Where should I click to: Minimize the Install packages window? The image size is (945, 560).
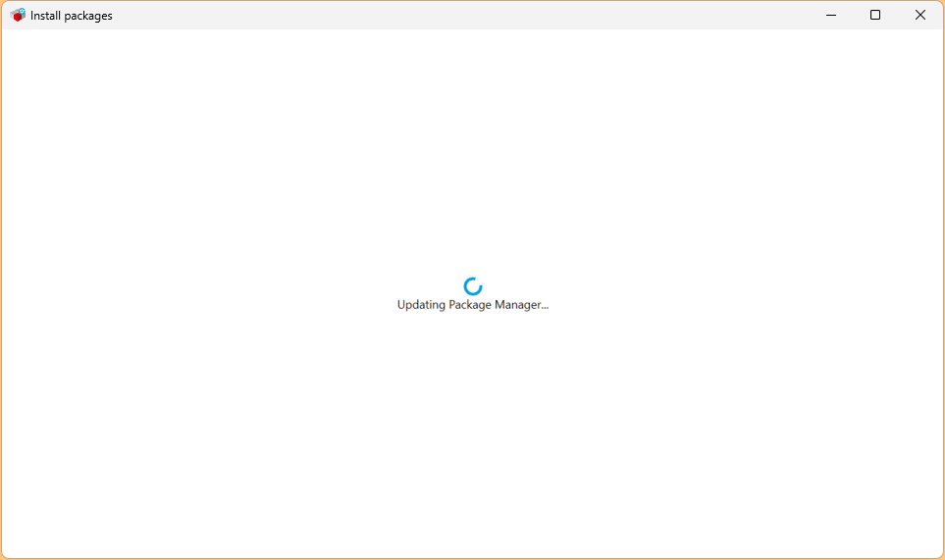coord(831,15)
